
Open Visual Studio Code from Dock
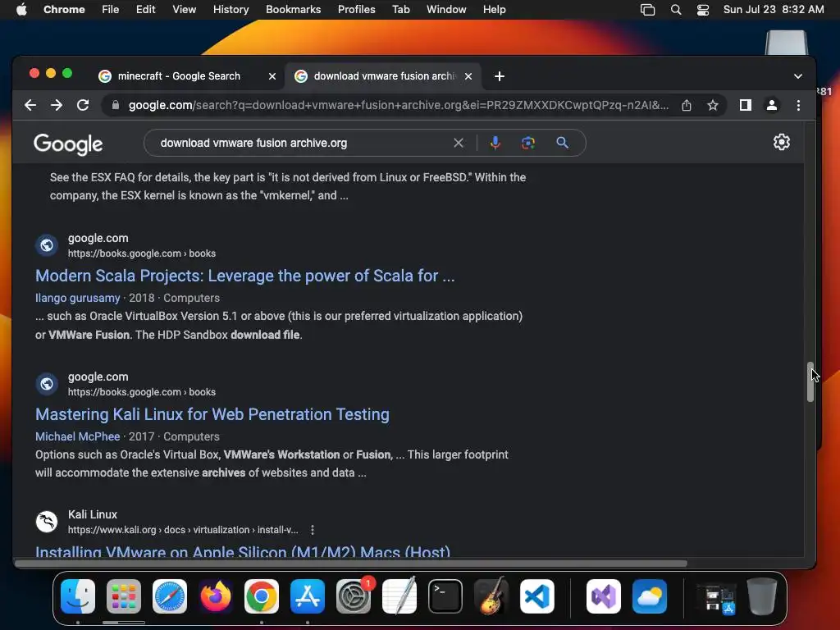point(536,596)
